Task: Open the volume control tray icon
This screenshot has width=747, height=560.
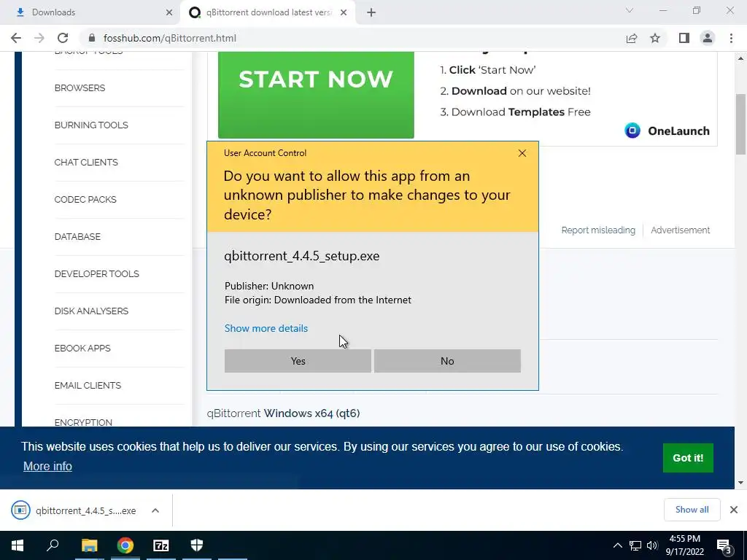Action: click(x=652, y=545)
